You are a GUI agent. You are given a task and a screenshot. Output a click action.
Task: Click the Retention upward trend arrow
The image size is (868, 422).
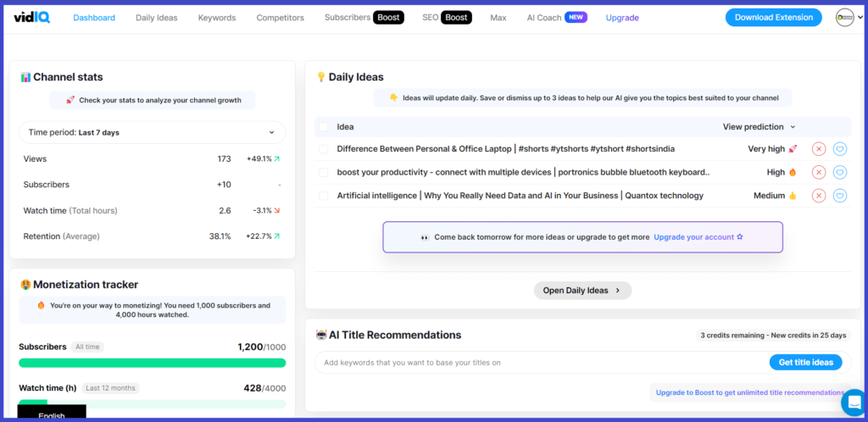tap(277, 236)
